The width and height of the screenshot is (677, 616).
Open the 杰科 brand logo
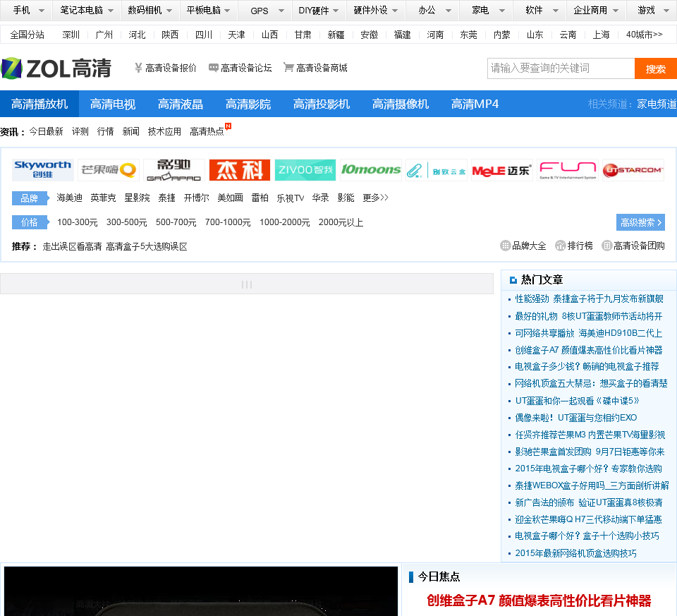240,170
